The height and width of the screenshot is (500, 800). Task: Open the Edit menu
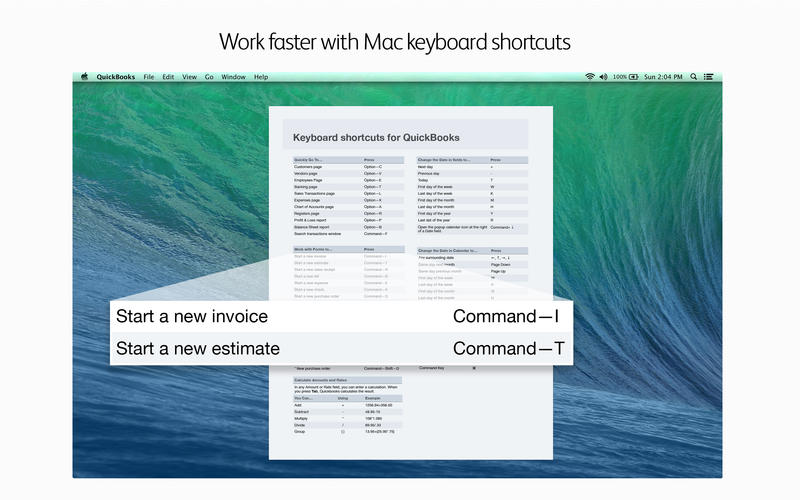coord(168,77)
